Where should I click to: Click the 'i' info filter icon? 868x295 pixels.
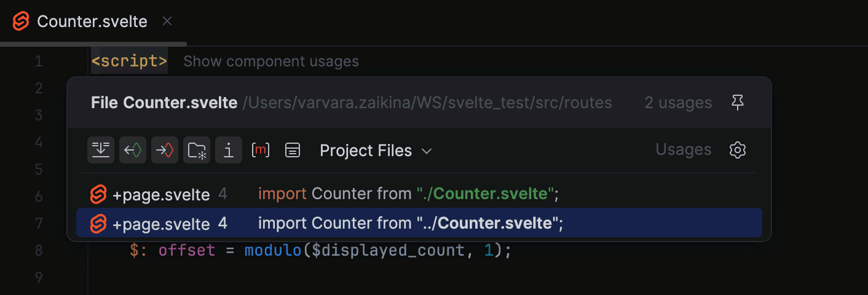(229, 150)
